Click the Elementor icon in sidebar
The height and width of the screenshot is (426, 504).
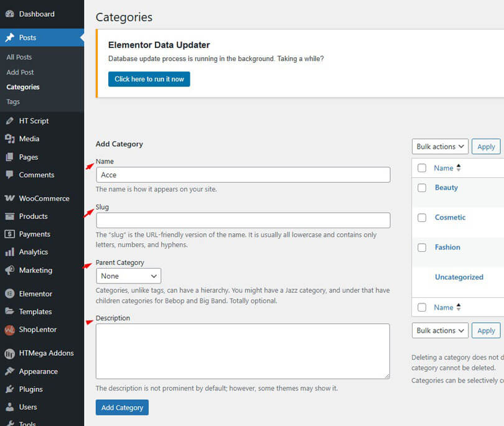pos(9,294)
